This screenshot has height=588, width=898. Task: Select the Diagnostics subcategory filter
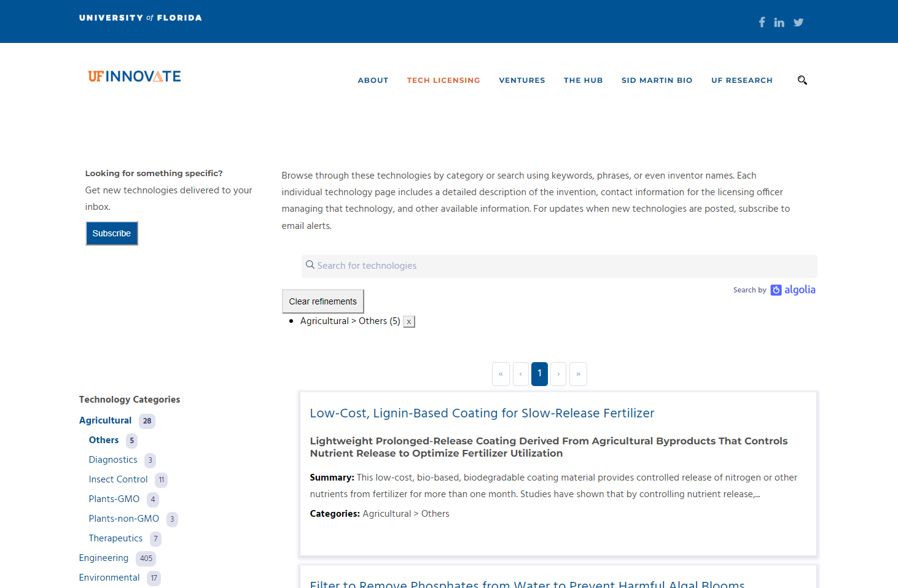point(112,460)
